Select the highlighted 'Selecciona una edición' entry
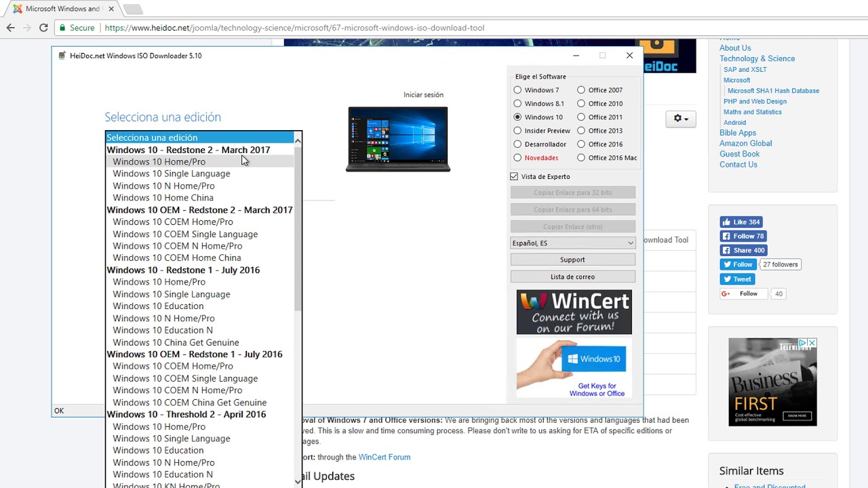The width and height of the screenshot is (868, 488). tap(200, 138)
